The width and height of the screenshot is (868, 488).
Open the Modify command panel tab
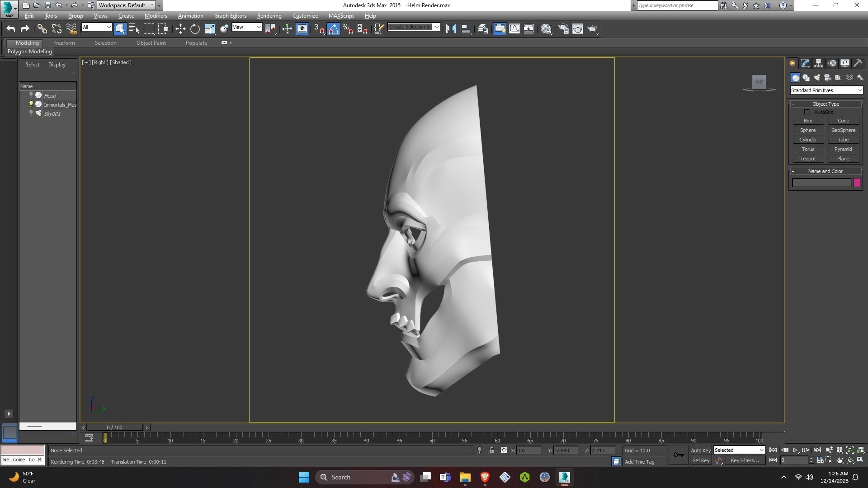point(806,63)
